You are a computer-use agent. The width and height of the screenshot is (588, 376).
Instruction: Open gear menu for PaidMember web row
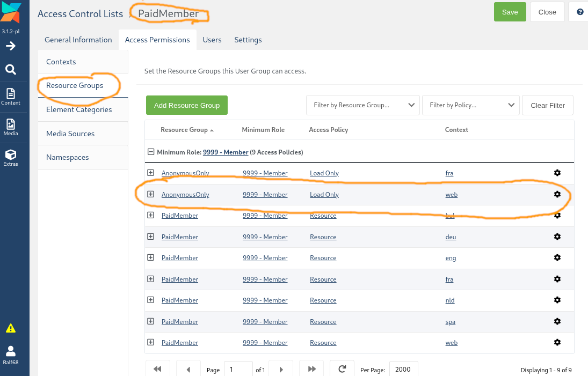(x=557, y=342)
